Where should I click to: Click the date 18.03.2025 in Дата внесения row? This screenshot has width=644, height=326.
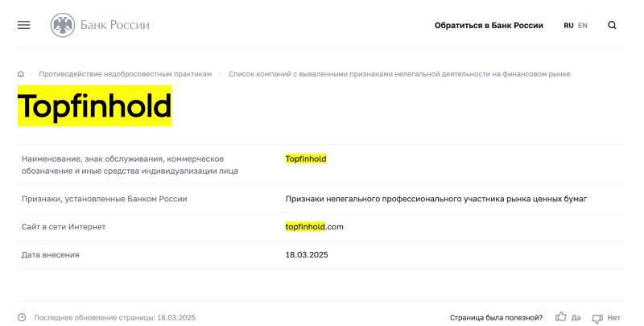(x=307, y=254)
